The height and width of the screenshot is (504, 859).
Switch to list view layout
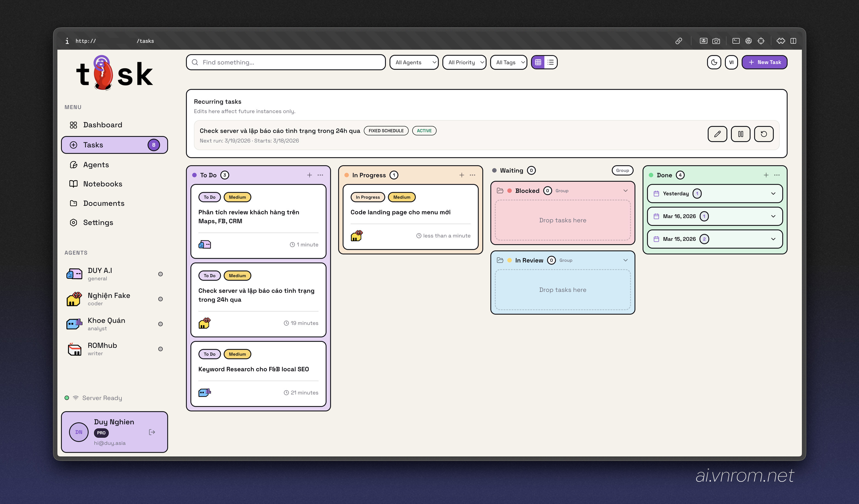coord(551,62)
